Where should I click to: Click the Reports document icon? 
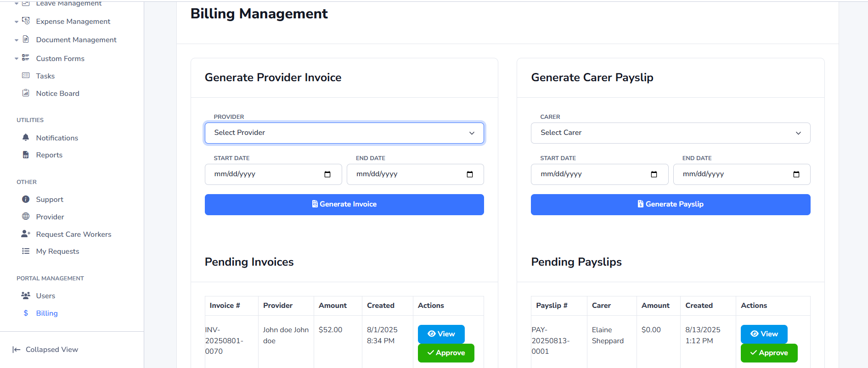click(26, 155)
